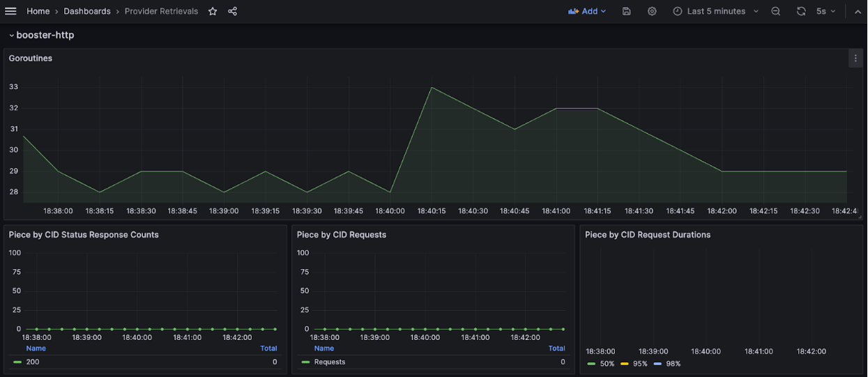Open the Add dropdown menu
Screen dimensions: 868x377
pos(587,11)
